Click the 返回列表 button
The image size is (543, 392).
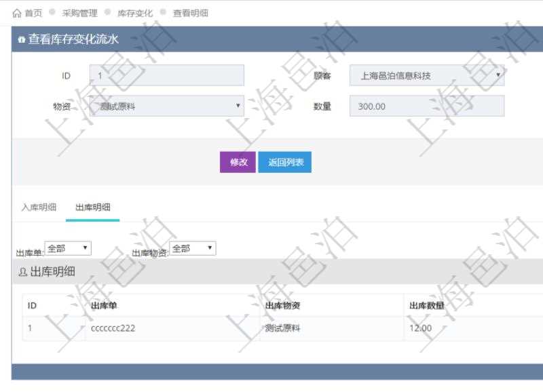coord(286,163)
